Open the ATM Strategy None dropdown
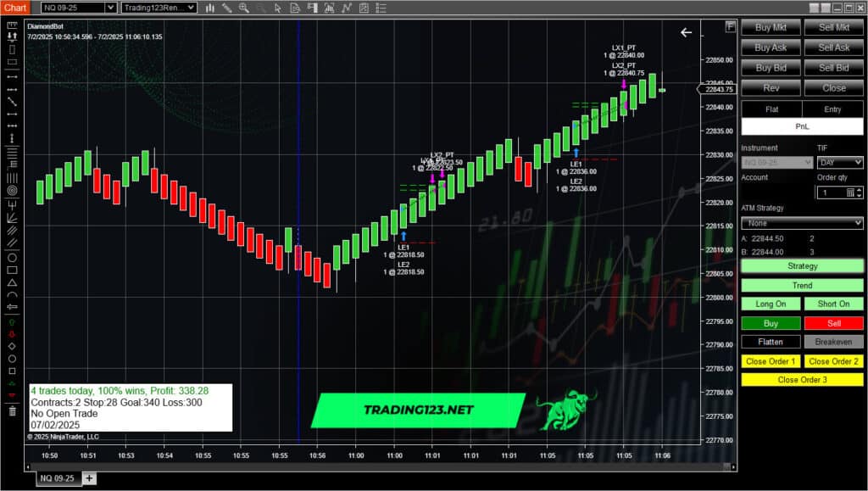Image resolution: width=868 pixels, height=491 pixels. pyautogui.click(x=802, y=223)
